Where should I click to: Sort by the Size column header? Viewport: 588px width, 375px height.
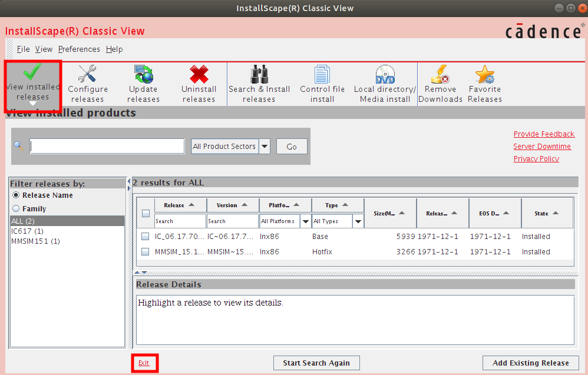click(x=391, y=213)
